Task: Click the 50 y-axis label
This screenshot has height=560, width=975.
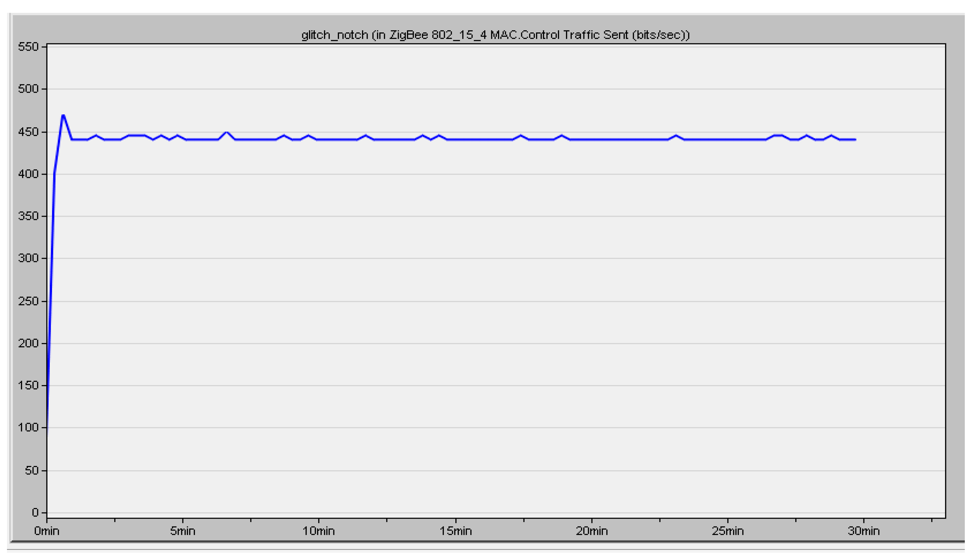Action: click(x=32, y=471)
